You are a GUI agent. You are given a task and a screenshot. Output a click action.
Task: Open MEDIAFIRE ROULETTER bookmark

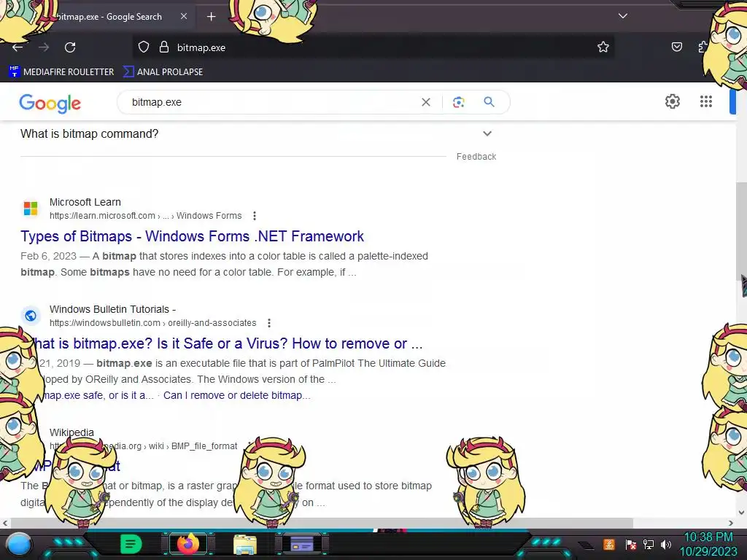point(61,71)
